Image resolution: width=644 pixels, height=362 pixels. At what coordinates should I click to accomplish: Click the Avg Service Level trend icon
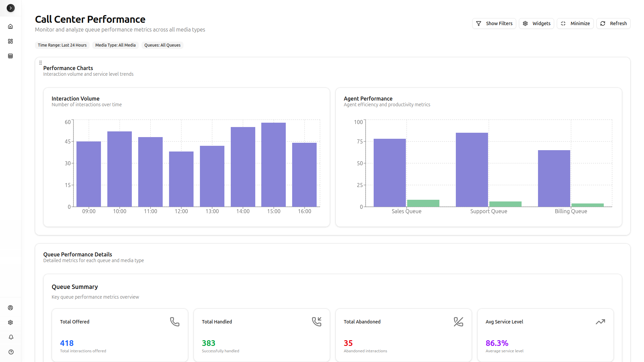(x=600, y=322)
